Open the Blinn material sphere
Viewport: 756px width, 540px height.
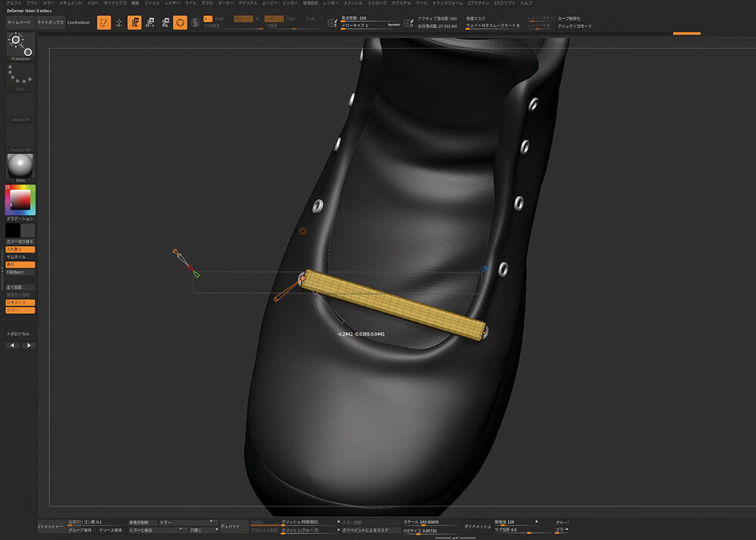[20, 168]
